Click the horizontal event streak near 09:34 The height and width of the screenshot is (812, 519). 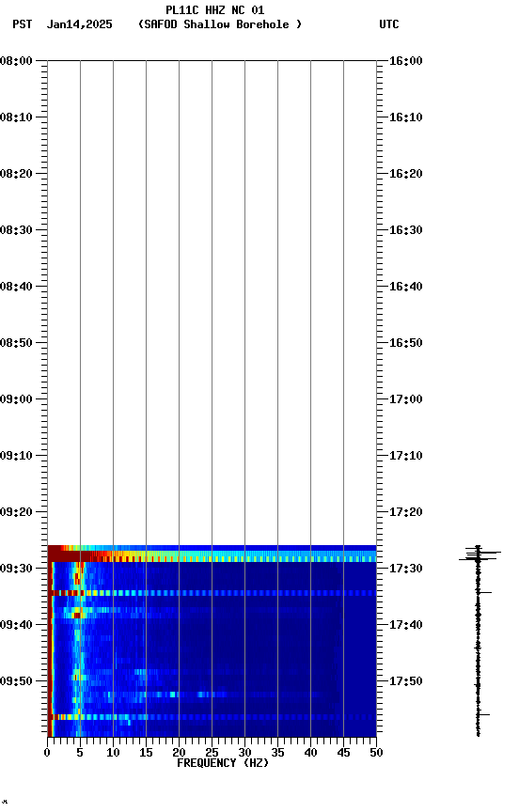212,593
